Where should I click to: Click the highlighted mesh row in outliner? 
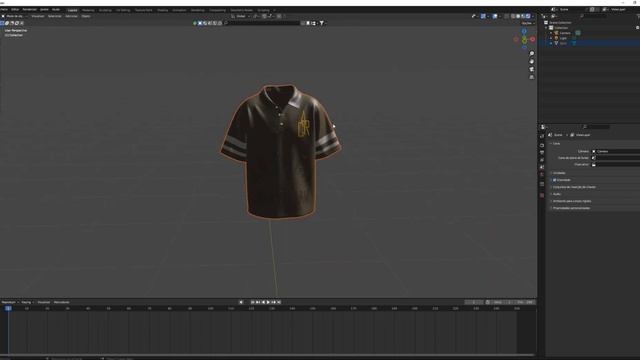590,43
